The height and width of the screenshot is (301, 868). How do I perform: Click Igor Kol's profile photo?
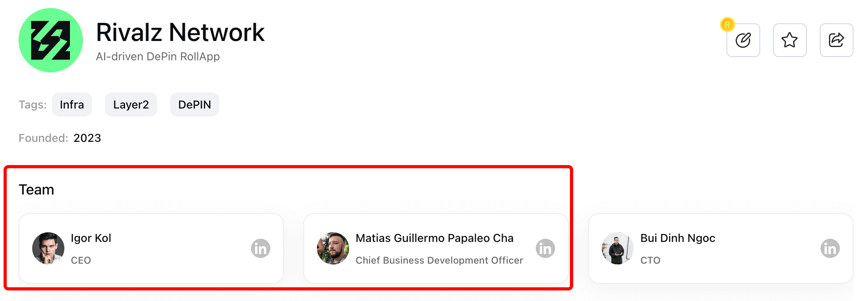pyautogui.click(x=48, y=248)
